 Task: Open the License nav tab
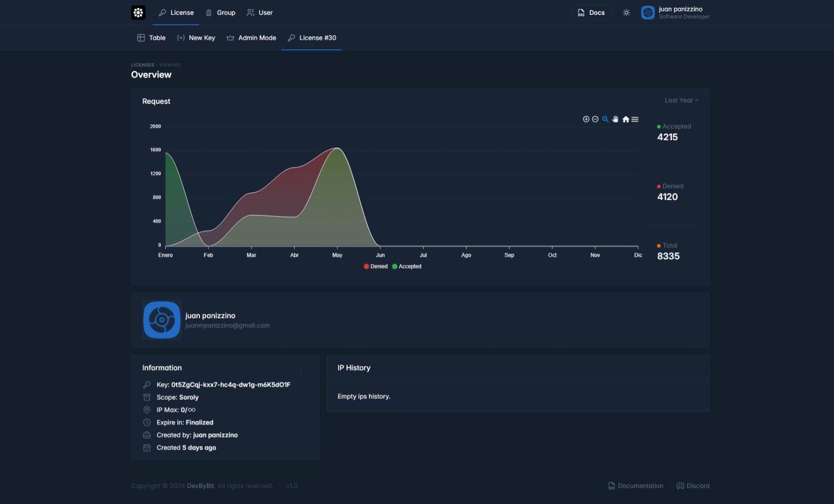pos(176,12)
